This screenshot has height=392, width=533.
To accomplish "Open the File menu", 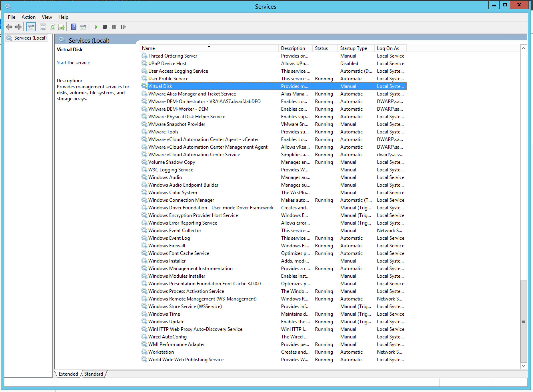I will tap(11, 17).
